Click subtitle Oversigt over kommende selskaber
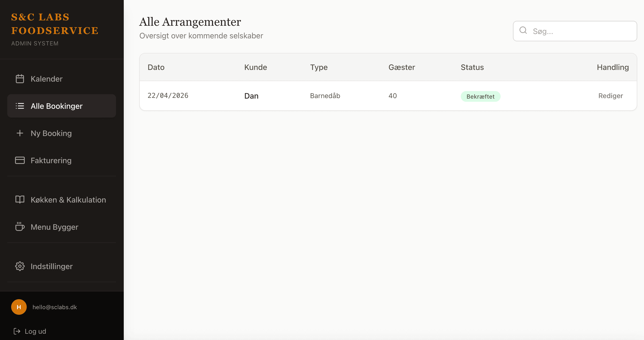This screenshot has width=644, height=340. tap(201, 36)
